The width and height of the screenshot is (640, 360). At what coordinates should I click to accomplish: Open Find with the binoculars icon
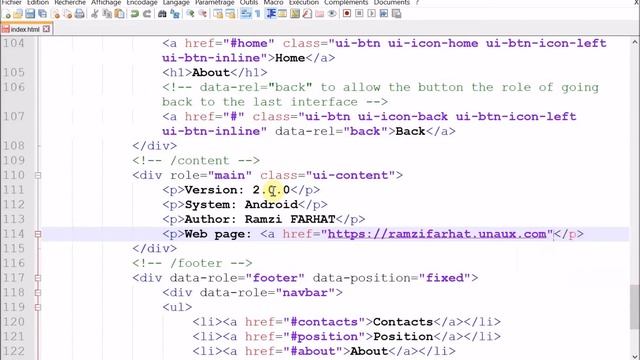(162, 14)
